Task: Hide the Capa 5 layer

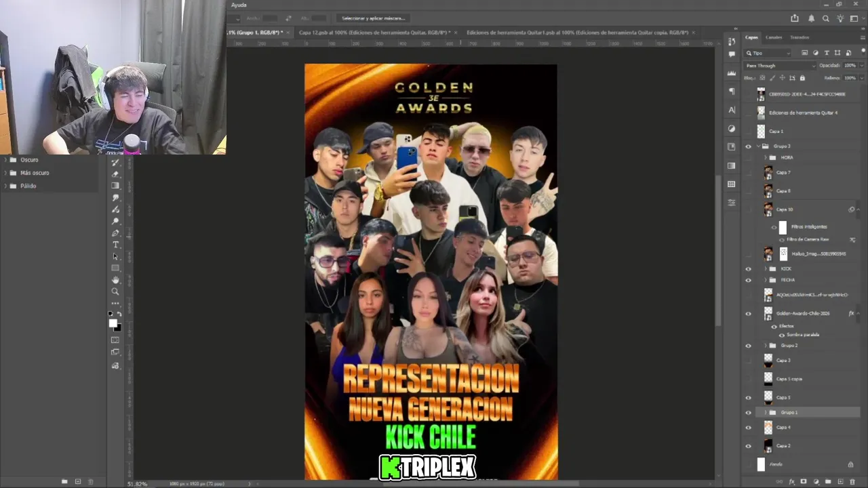Action: pos(749,398)
